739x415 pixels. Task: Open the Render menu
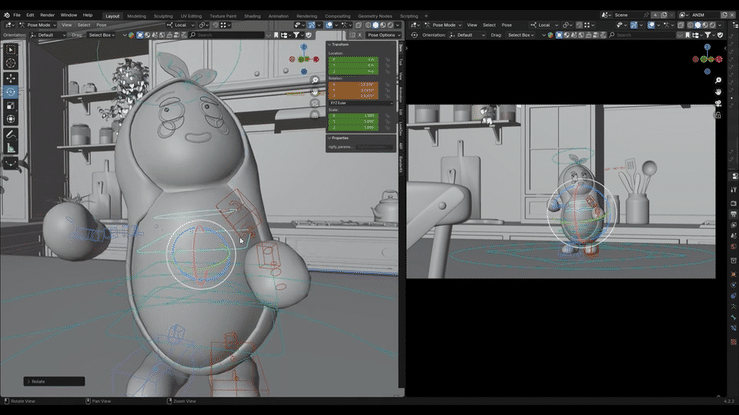pos(47,15)
